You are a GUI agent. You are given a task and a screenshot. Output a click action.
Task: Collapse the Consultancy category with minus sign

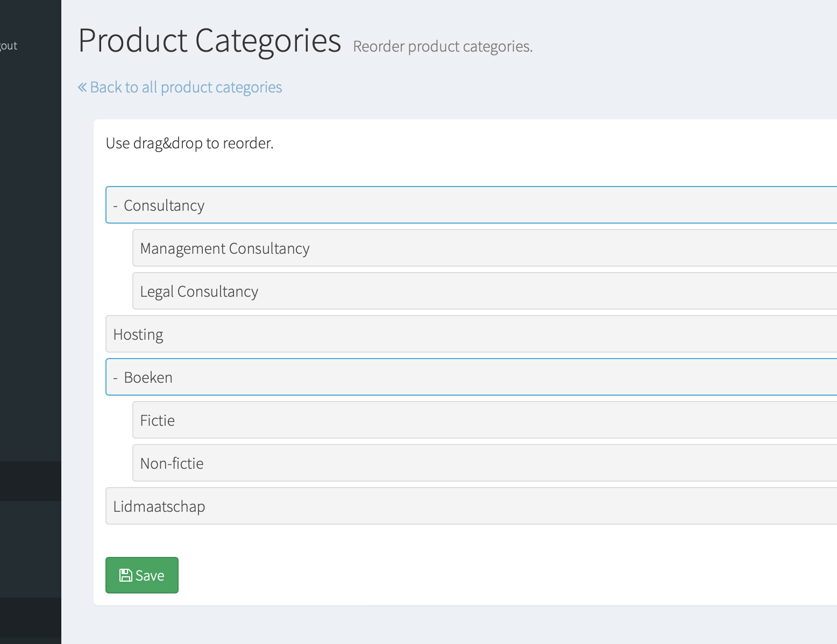115,206
